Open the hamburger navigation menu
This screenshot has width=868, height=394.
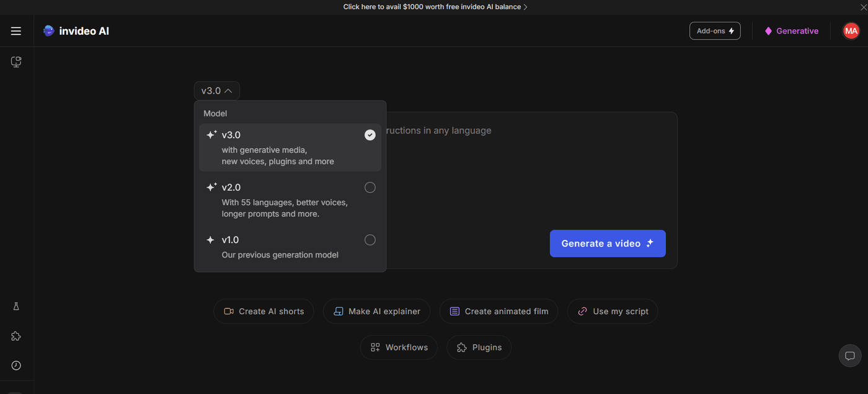[x=16, y=30]
